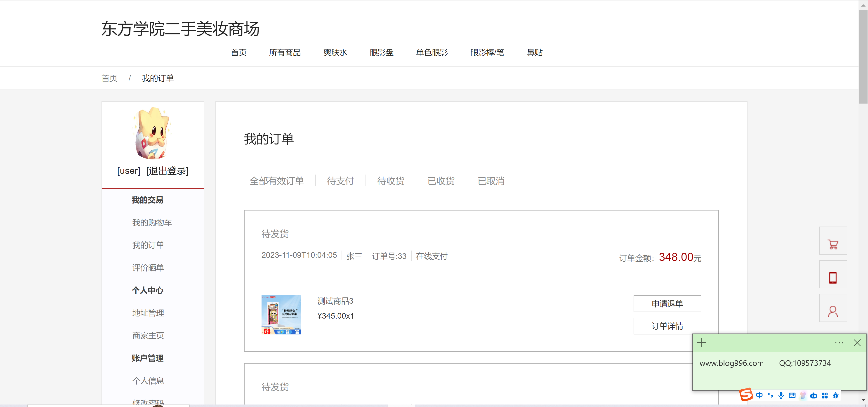Switch to 待支付 orders tab
This screenshot has height=407, width=868.
[x=340, y=181]
